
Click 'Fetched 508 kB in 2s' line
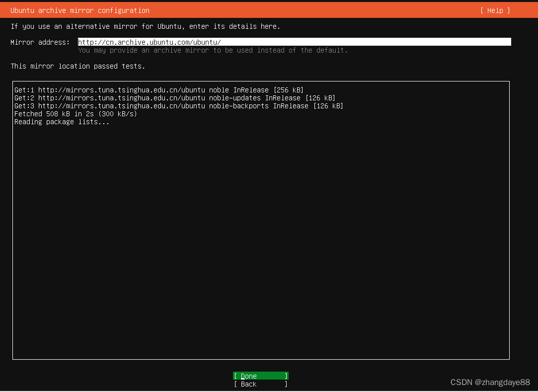[76, 114]
